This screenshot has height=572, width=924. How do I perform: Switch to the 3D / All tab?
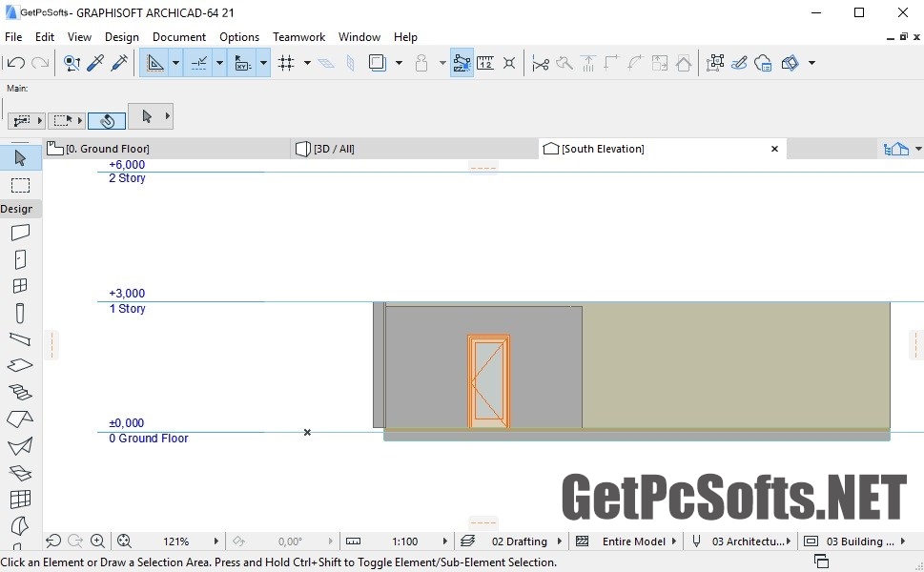416,149
